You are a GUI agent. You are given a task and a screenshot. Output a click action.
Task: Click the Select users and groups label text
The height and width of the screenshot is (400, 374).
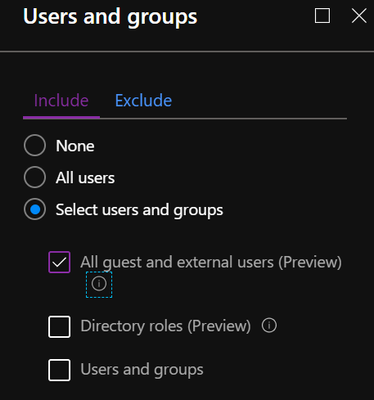coord(139,210)
